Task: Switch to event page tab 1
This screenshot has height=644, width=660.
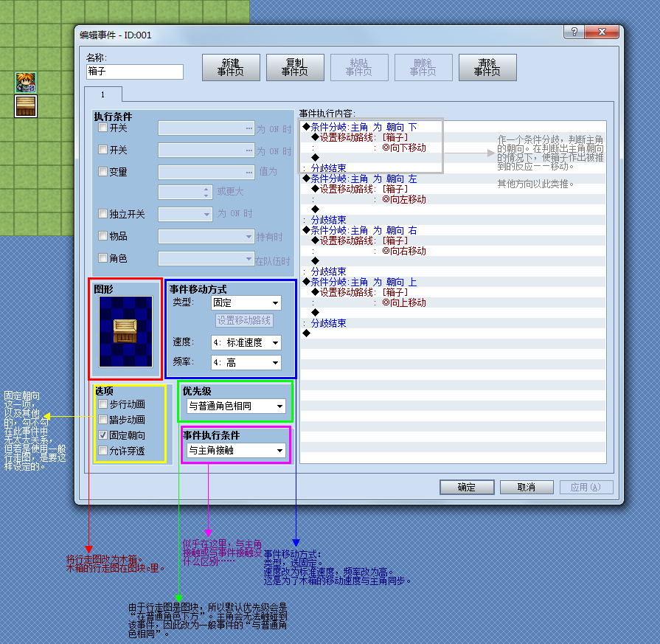Action: tap(103, 94)
